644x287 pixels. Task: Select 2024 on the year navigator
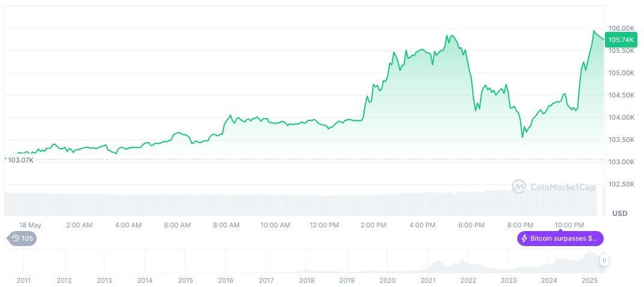[x=549, y=280]
